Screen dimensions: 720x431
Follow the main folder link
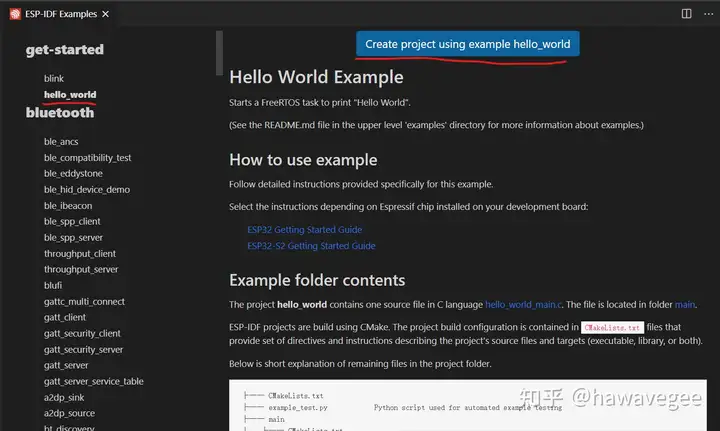(685, 304)
